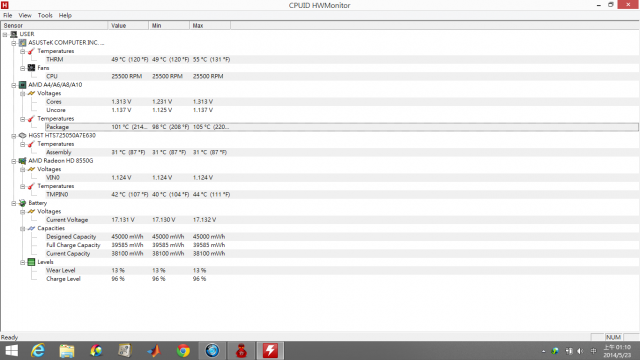Click the taskbar clock showing 01:10
The height and width of the screenshot is (360, 640).
point(618,351)
